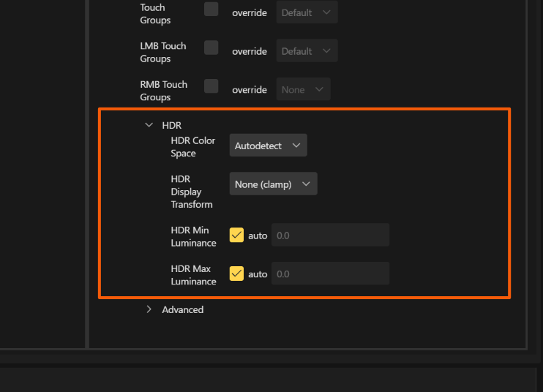Click the override label for LMB Touch Groups
The height and width of the screenshot is (392, 543).
tap(249, 51)
